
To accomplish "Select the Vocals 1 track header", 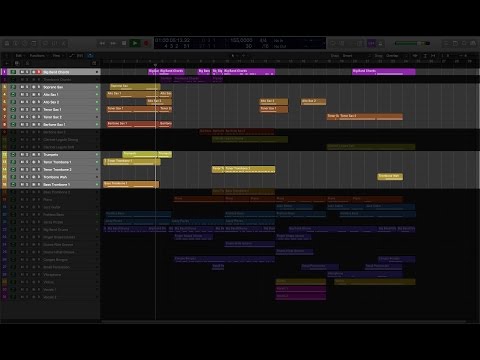I will [x=50, y=290].
